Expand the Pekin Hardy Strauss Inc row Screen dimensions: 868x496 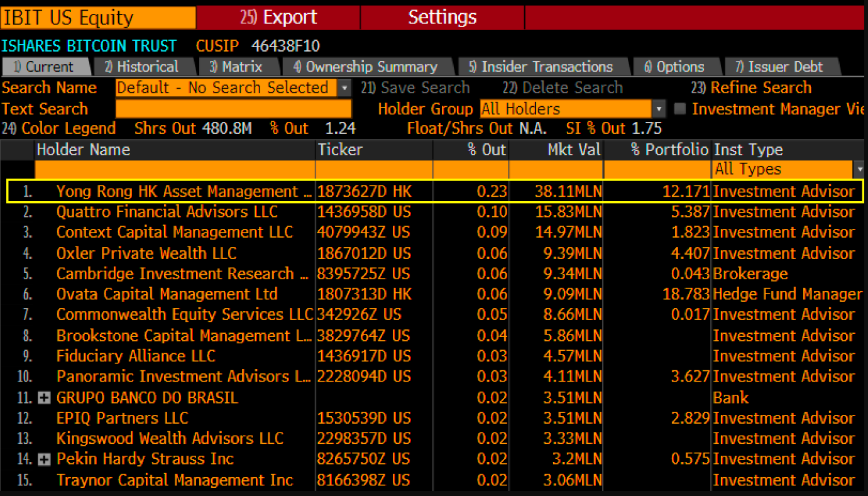click(44, 460)
